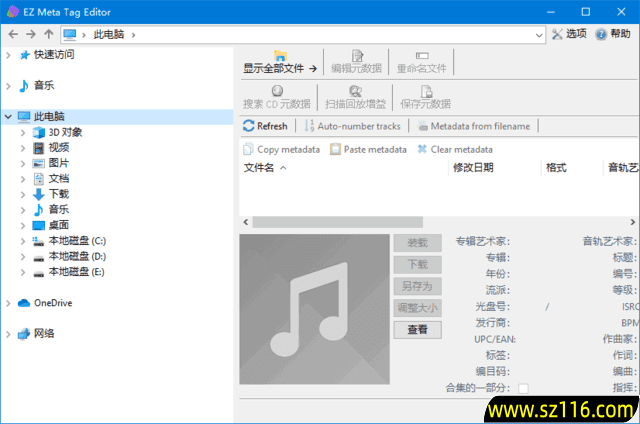This screenshot has height=424, width=640.
Task: Expand the 快速访问 tree node
Action: coord(9,55)
